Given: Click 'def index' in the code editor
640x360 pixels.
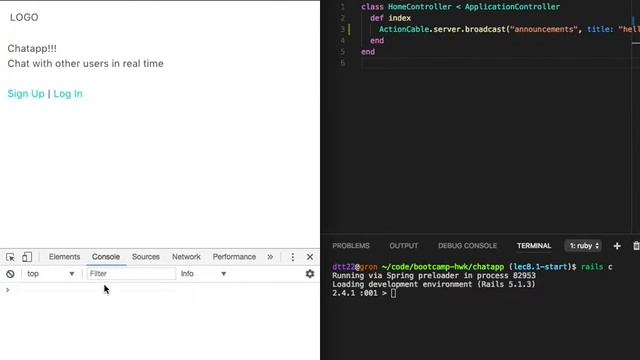Looking at the screenshot, I should click(390, 18).
